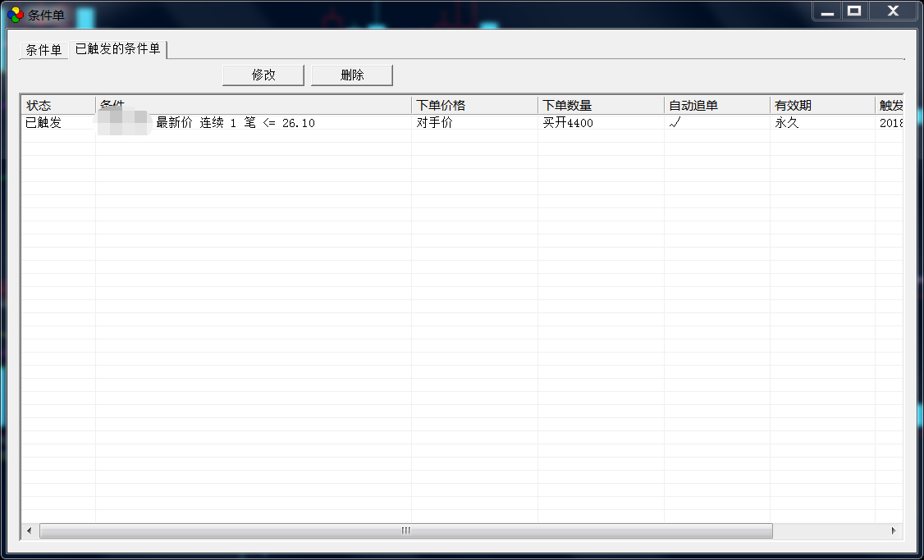Open the 已触发的条件单 tab

click(x=118, y=49)
